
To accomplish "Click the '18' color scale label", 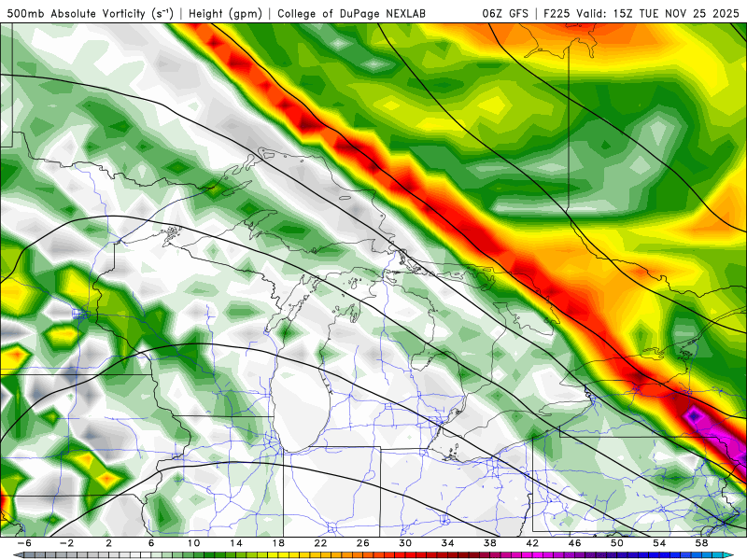I will point(278,543).
